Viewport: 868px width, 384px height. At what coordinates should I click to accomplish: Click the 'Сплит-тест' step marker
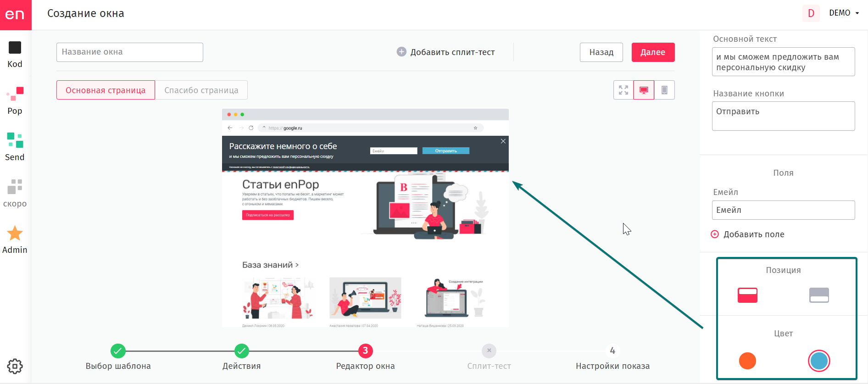[489, 351]
